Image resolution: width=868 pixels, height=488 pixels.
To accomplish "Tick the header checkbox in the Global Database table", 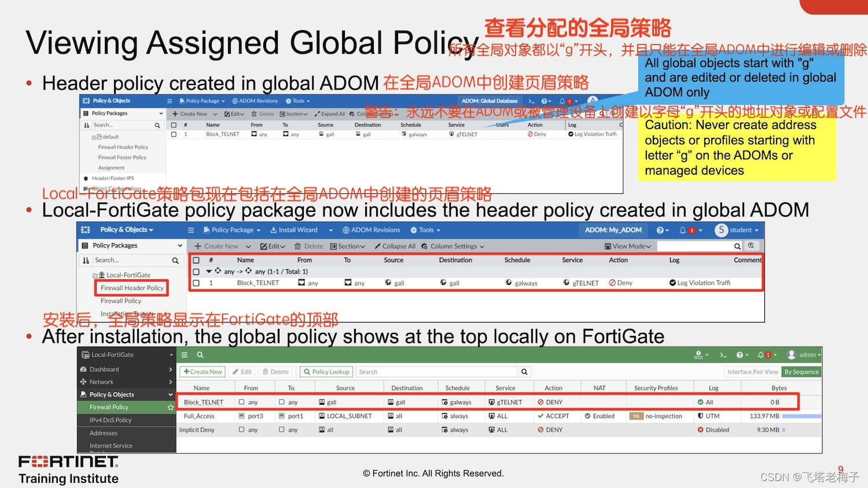I will click(174, 125).
